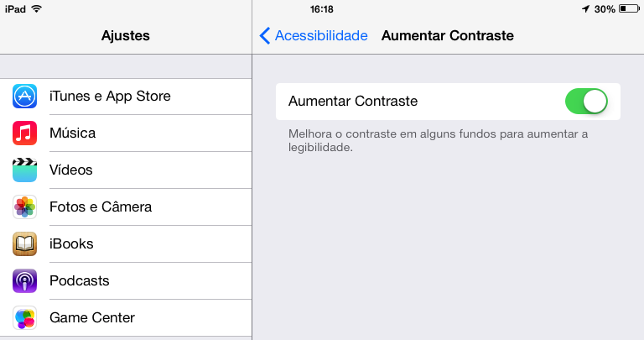Viewport: 644px width, 340px height.
Task: Tap the Game Center bubbles icon
Action: (24, 318)
